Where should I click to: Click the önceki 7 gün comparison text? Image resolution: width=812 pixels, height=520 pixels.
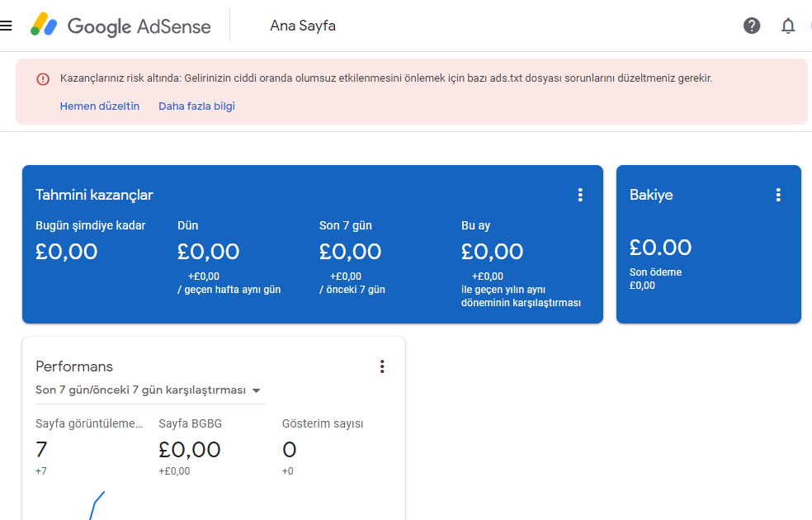click(x=352, y=290)
